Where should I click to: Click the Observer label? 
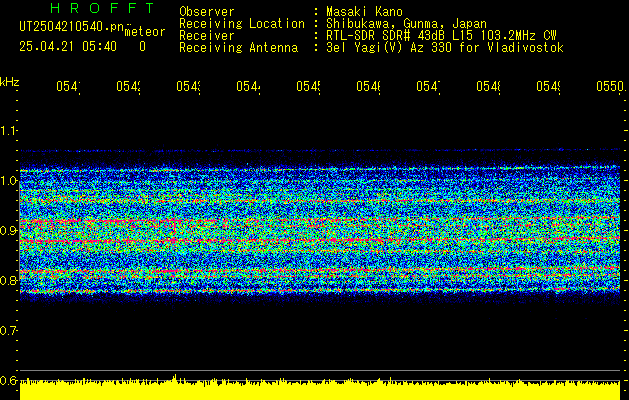click(207, 11)
